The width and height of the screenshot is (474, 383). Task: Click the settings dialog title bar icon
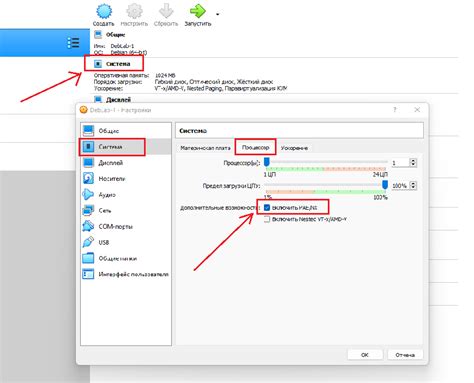tap(84, 110)
